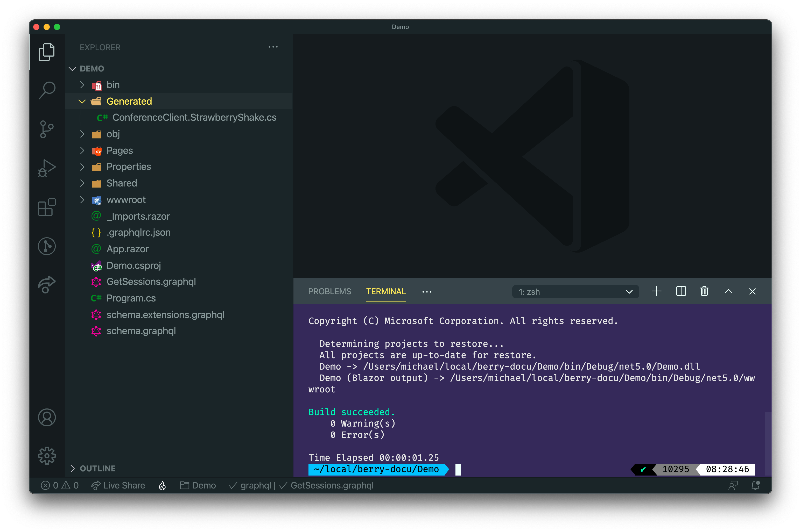This screenshot has height=532, width=801.
Task: Split the terminal panel
Action: (x=681, y=291)
